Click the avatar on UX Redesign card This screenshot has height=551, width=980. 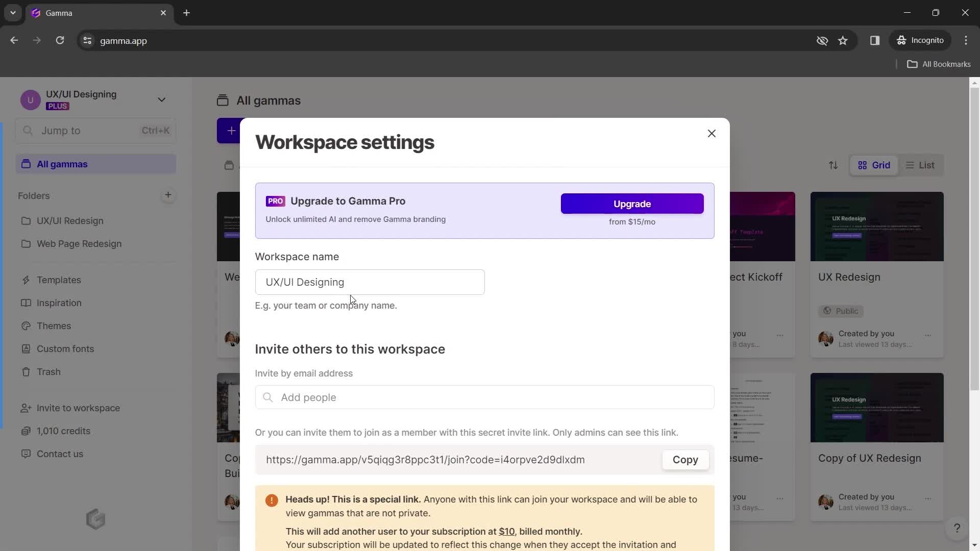825,339
